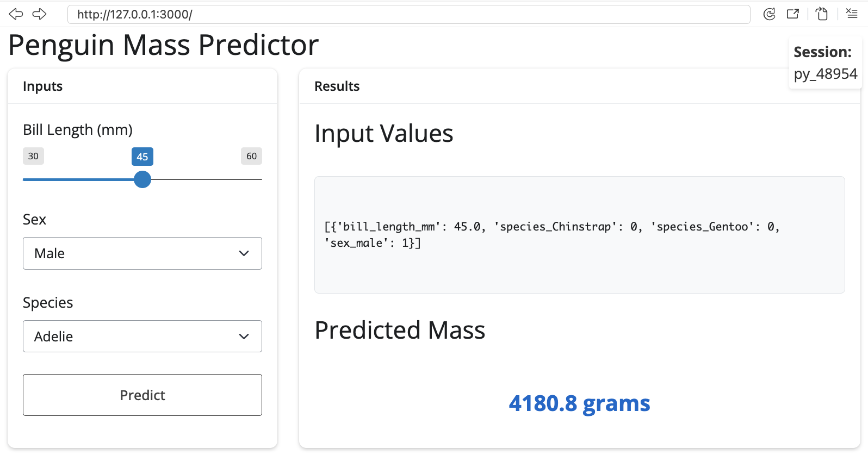The image size is (868, 461).
Task: Click the predicted 4180.8 grams value
Action: click(579, 403)
